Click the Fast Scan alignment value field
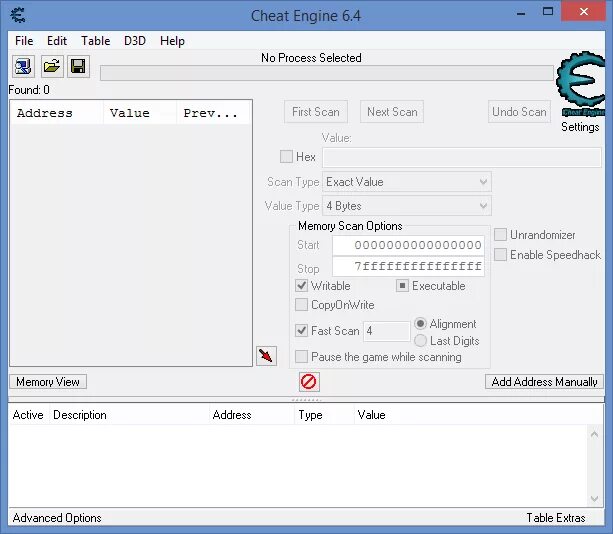The image size is (613, 534). (387, 331)
